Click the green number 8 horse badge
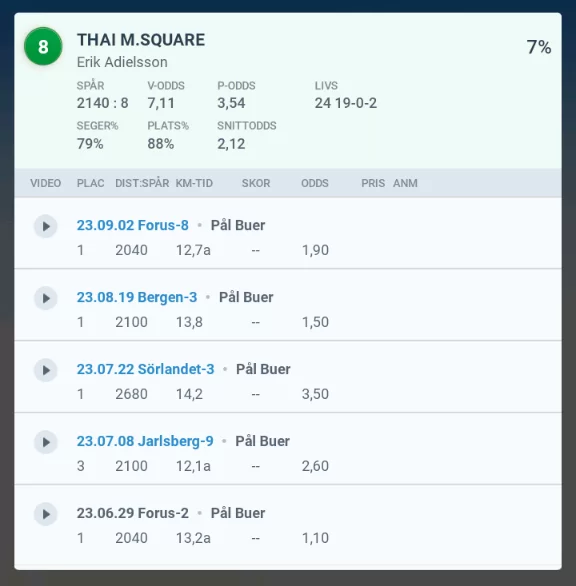The height and width of the screenshot is (586, 576). (43, 46)
